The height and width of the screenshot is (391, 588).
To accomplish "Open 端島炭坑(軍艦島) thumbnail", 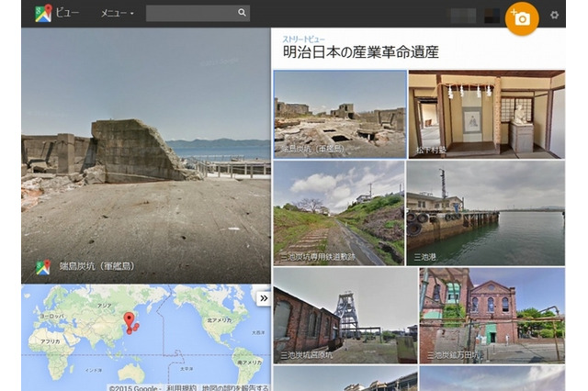I will [x=340, y=114].
